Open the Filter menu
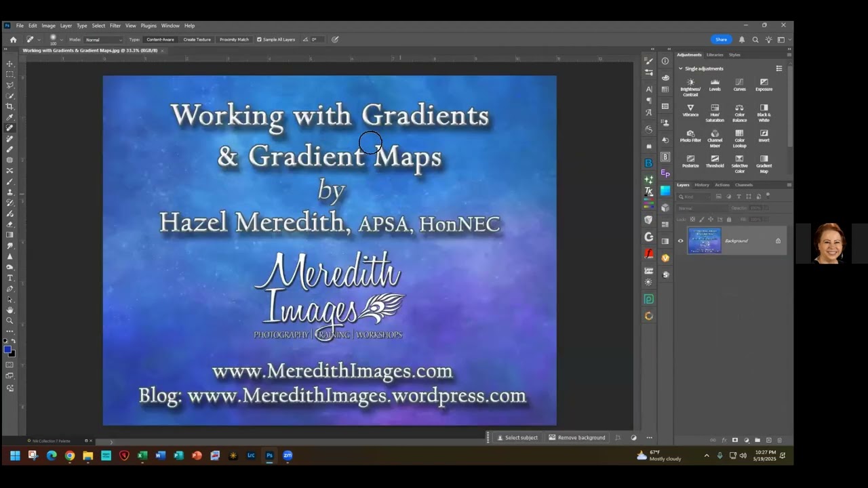This screenshot has height=488, width=868. 115,26
